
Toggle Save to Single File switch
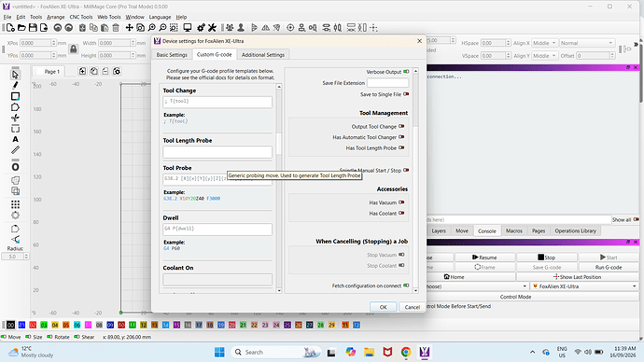tap(406, 94)
